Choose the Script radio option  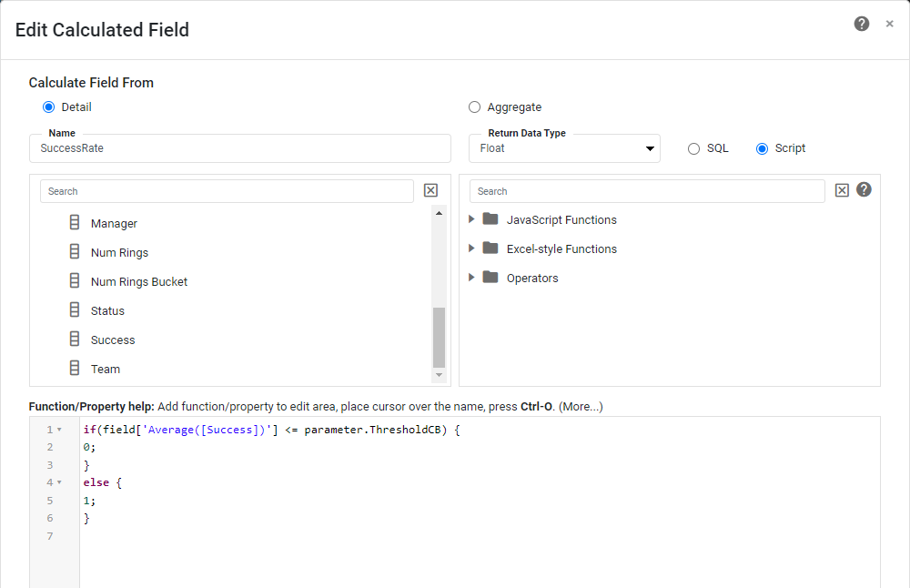click(x=762, y=148)
